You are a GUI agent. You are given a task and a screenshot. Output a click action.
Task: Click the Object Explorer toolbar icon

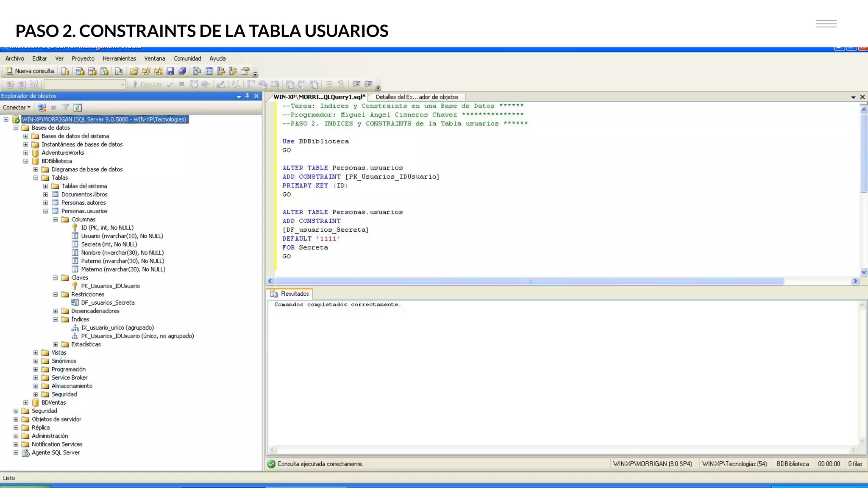tap(221, 71)
